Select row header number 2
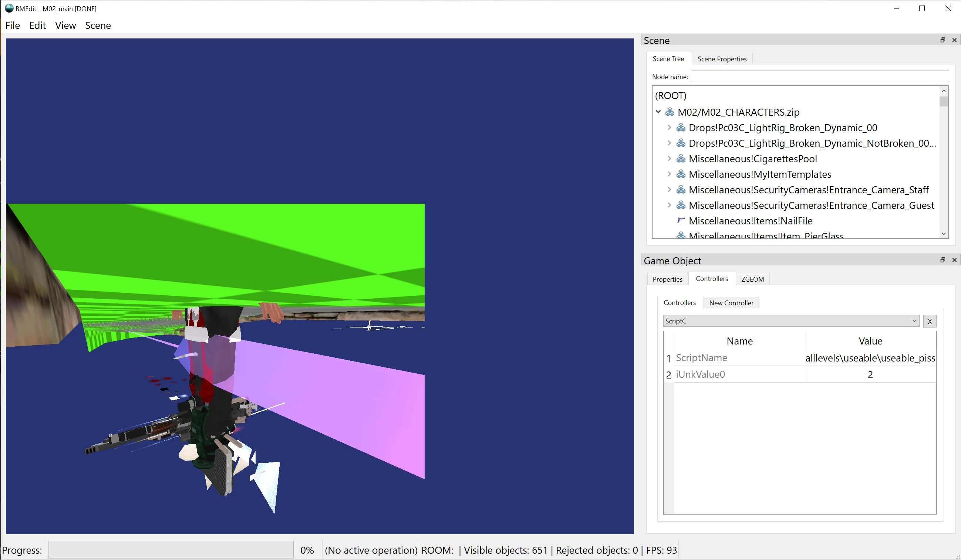Viewport: 961px width, 560px height. (668, 375)
